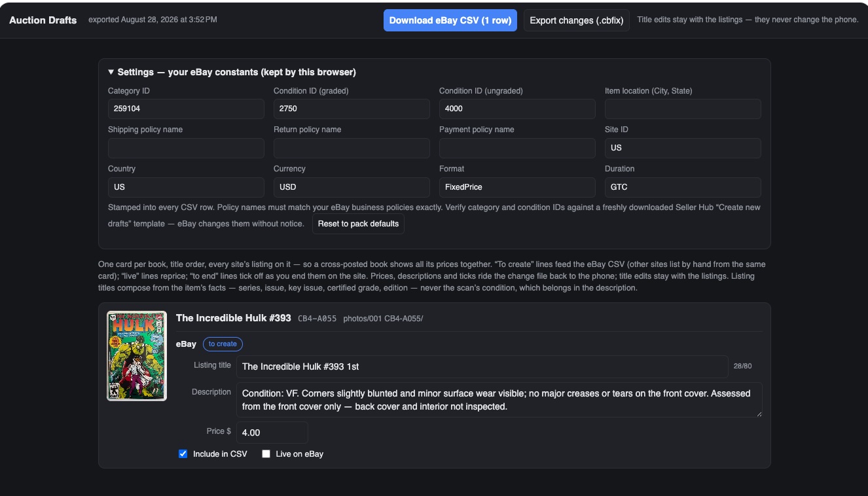Image resolution: width=868 pixels, height=496 pixels.
Task: Collapse the Settings disclosure triangle
Action: pyautogui.click(x=111, y=72)
